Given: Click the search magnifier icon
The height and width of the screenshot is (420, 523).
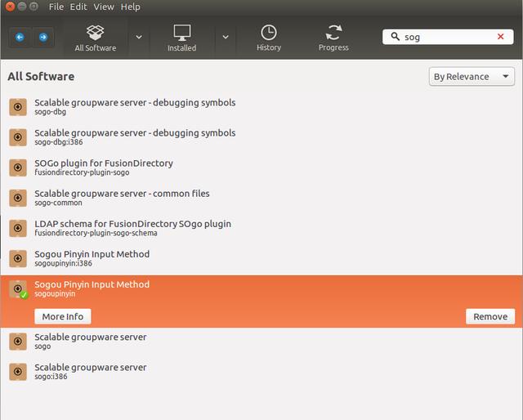Looking at the screenshot, I should tap(395, 37).
